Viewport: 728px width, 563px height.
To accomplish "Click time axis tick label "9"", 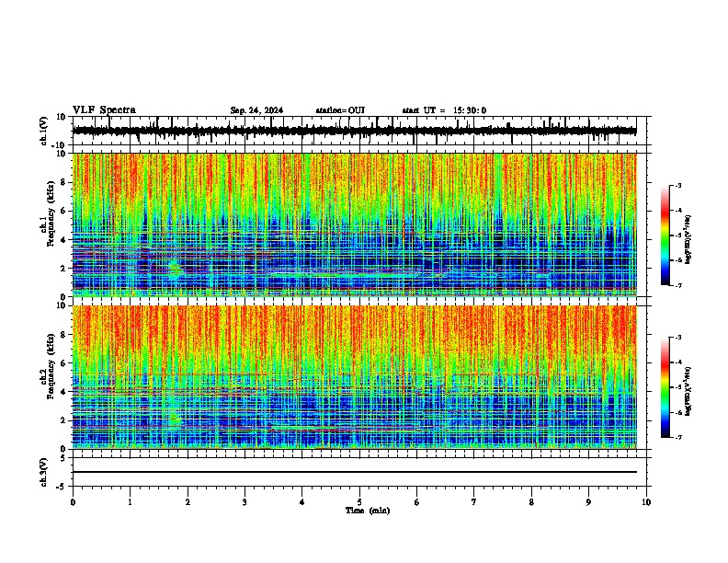I will 588,502.
